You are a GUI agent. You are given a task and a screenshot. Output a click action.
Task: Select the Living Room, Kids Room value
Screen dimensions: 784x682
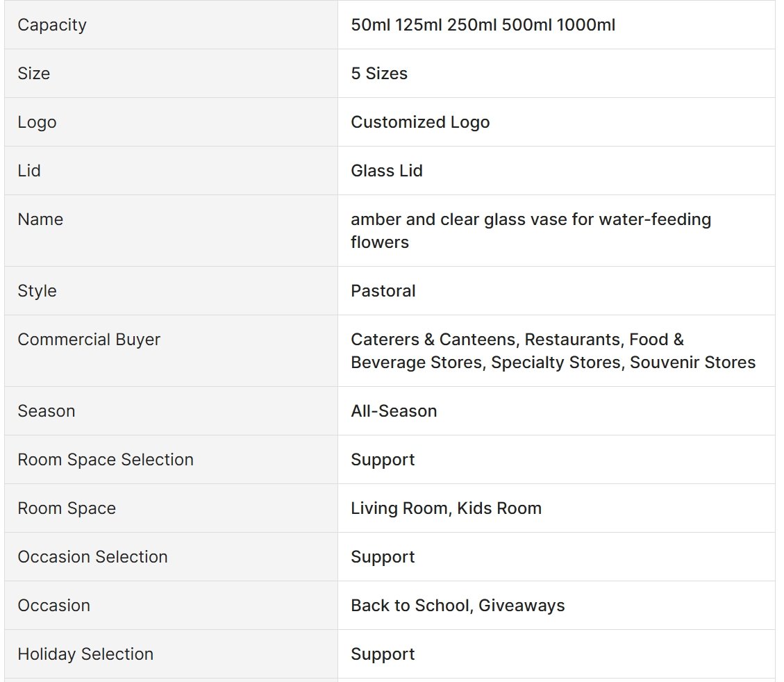pos(446,508)
